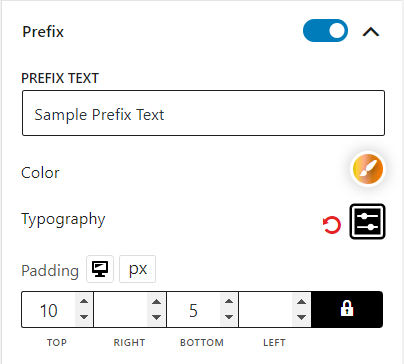The width and height of the screenshot is (404, 364).
Task: Select the Top padding value field
Action: tap(49, 310)
